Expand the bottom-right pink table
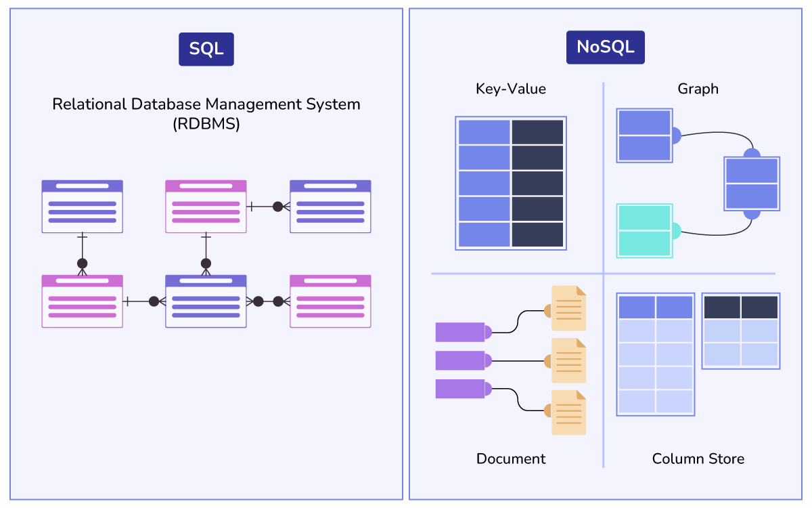 pyautogui.click(x=330, y=301)
